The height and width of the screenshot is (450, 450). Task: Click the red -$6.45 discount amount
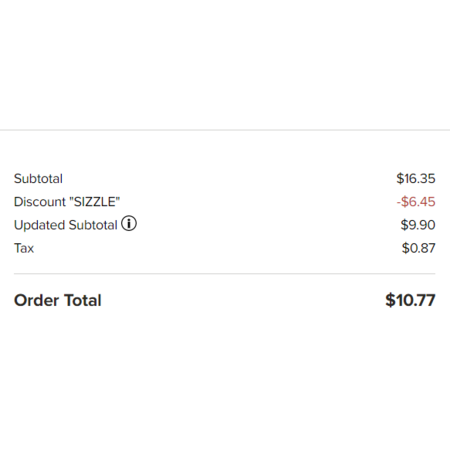click(416, 202)
